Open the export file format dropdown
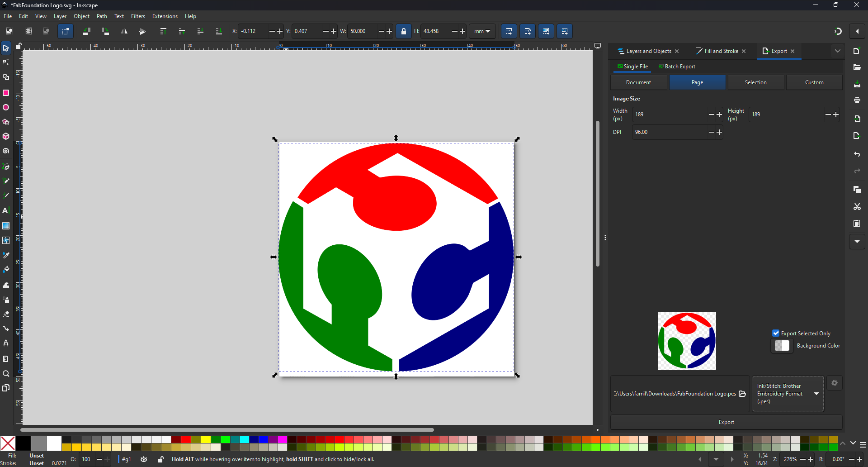 coord(788,394)
